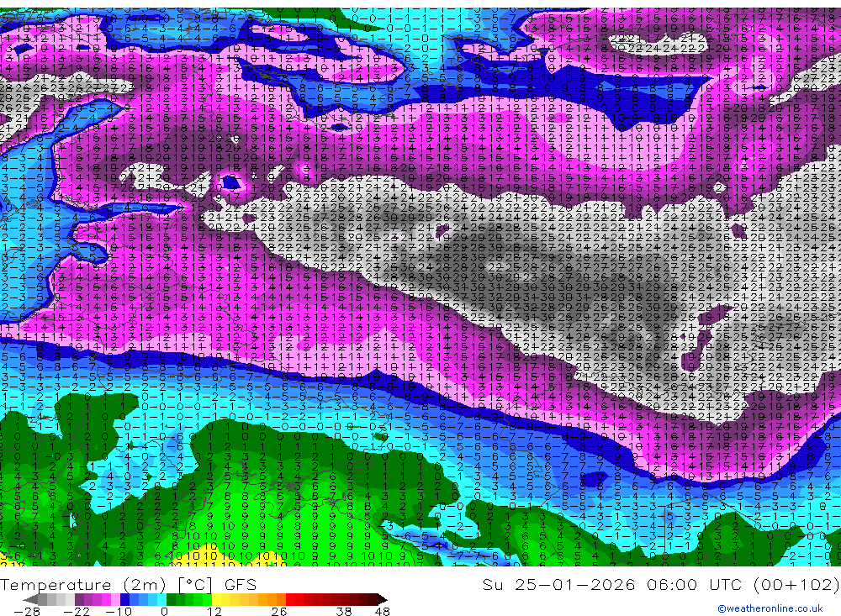
Task: Select the dark green swatch above 0
Action: pyautogui.click(x=171, y=599)
